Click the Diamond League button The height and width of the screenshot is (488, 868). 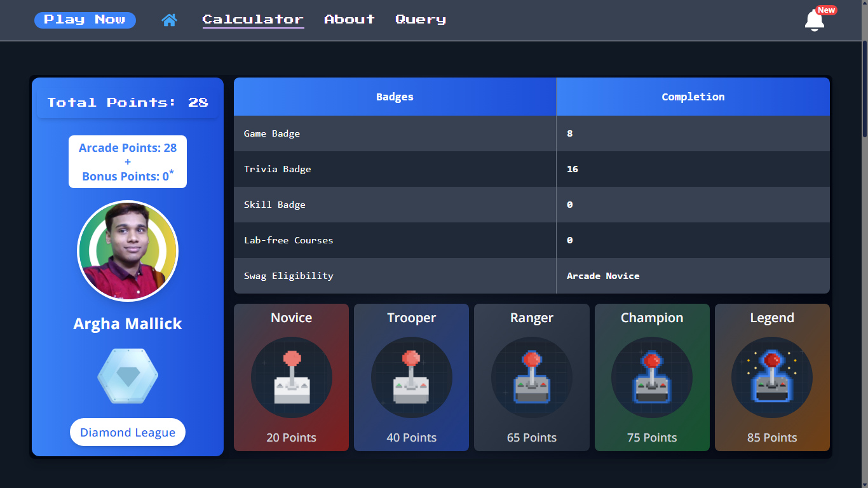[x=127, y=432]
